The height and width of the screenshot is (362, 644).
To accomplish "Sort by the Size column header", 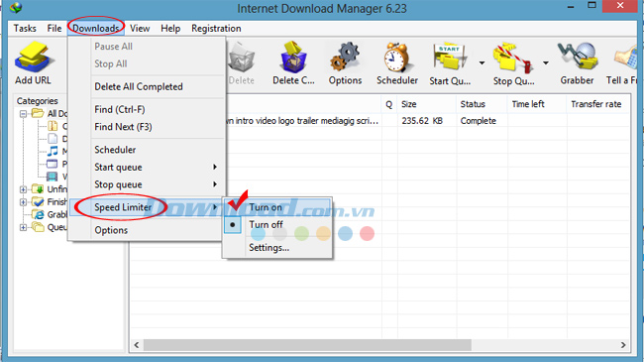I will click(426, 104).
